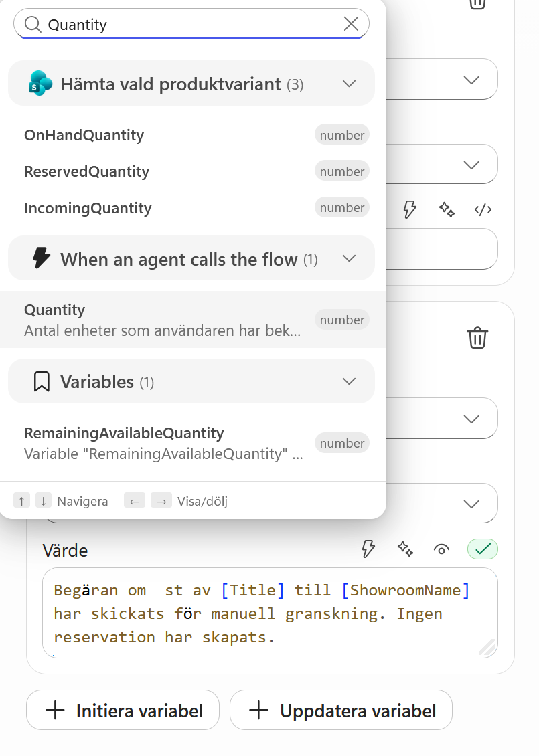Image resolution: width=539 pixels, height=756 pixels.
Task: Choose ReservedQuantity from the list
Action: (193, 171)
